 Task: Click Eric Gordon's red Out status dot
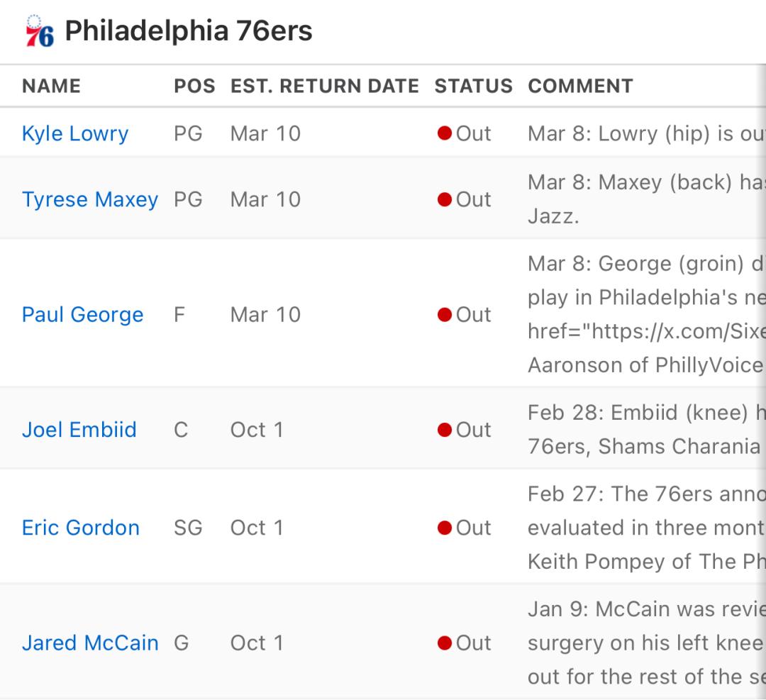[445, 528]
